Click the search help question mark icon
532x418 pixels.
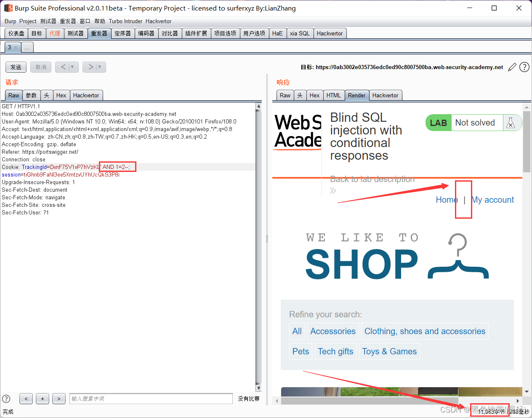tap(6, 399)
